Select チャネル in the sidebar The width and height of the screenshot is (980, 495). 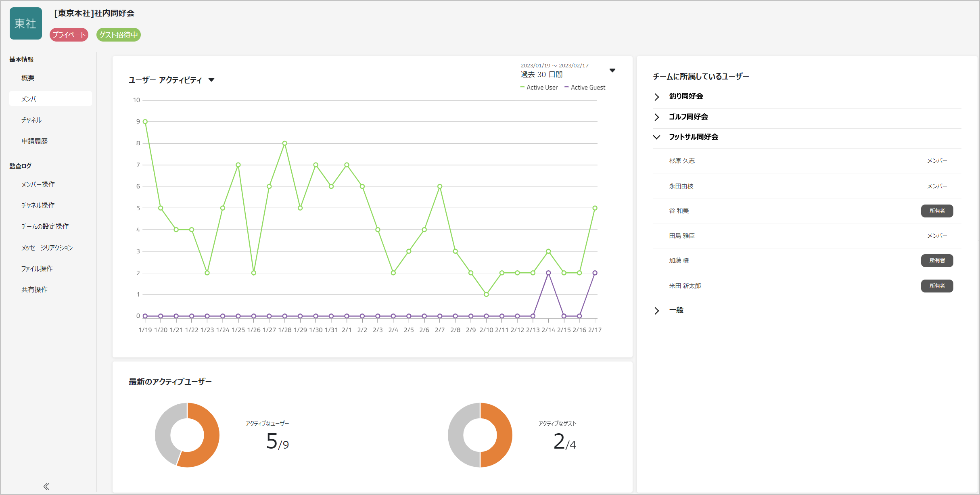[x=31, y=120]
